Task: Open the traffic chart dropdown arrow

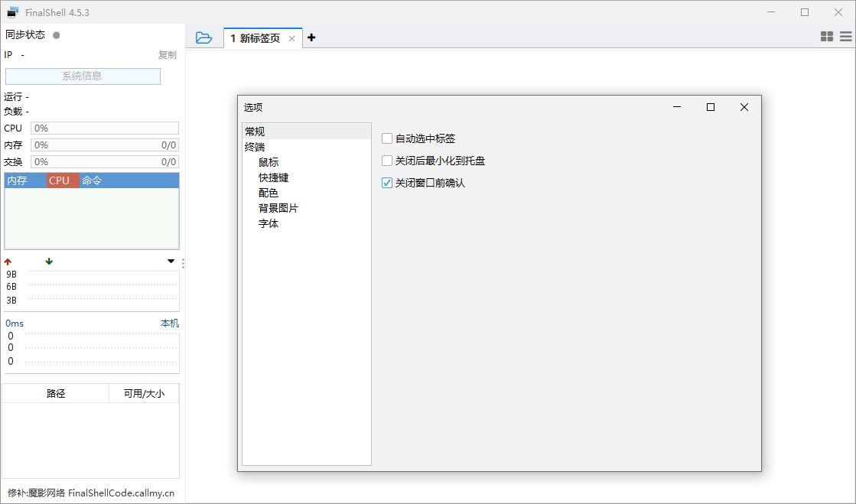Action: click(171, 261)
